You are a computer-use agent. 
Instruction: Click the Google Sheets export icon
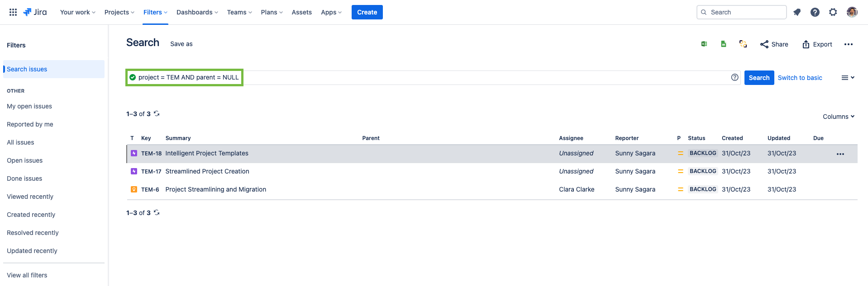[x=724, y=44]
